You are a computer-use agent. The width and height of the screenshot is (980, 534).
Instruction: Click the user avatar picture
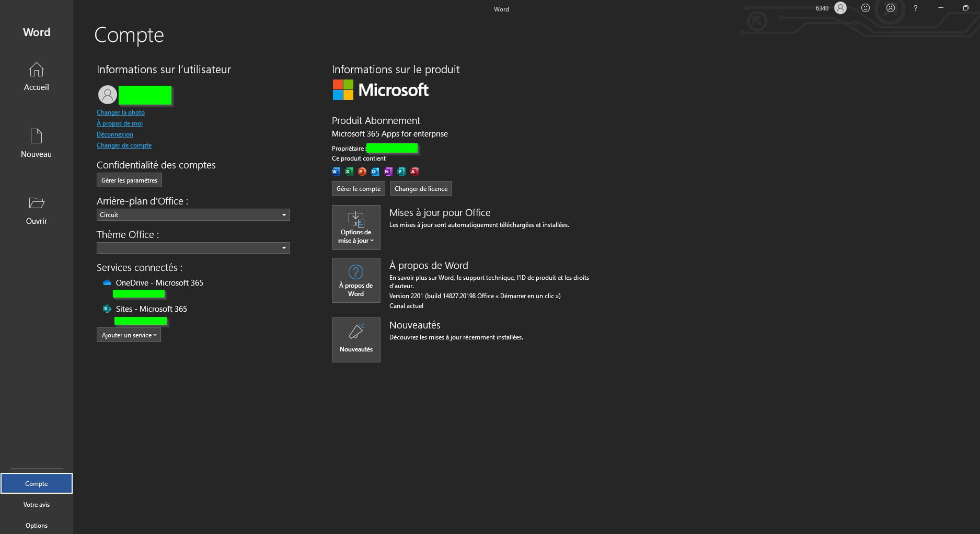click(108, 95)
